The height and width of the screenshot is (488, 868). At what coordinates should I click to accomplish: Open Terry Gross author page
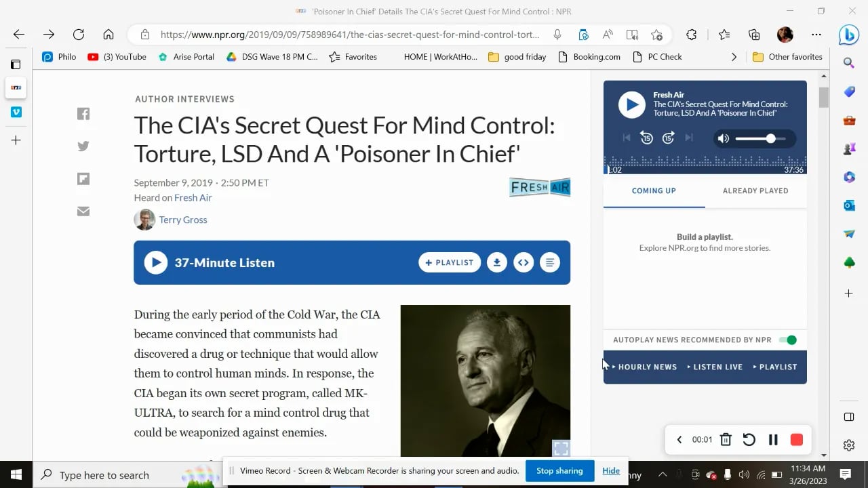[x=183, y=220]
